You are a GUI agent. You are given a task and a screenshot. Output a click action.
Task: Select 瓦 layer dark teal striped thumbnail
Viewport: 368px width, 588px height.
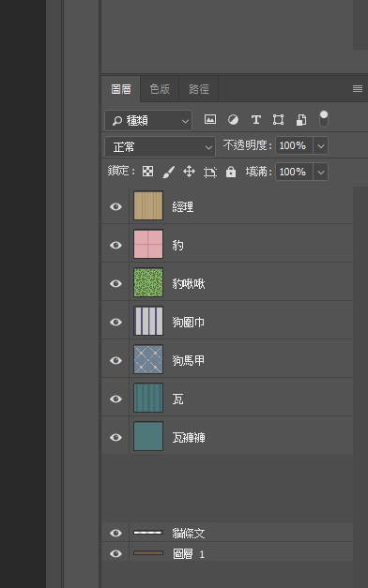tap(148, 398)
